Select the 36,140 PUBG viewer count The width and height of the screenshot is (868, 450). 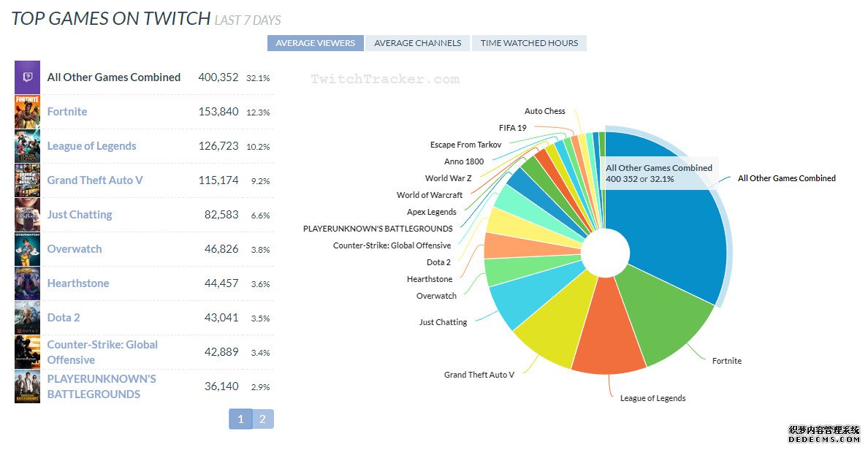(221, 386)
